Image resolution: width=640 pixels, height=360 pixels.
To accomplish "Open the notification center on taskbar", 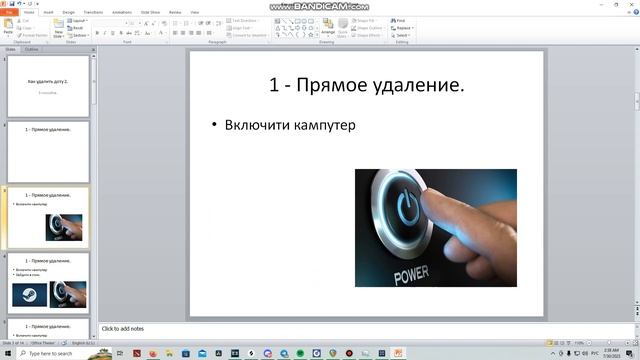I will click(x=629, y=353).
